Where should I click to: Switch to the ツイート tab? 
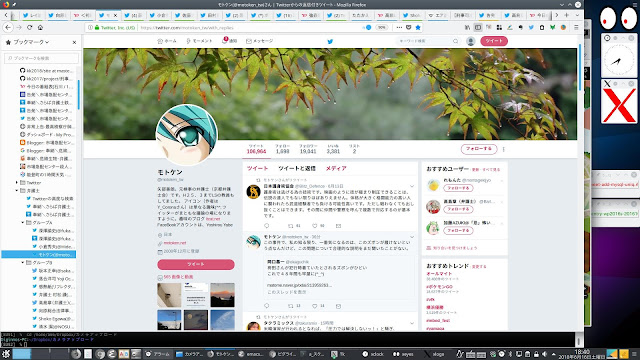[x=258, y=168]
